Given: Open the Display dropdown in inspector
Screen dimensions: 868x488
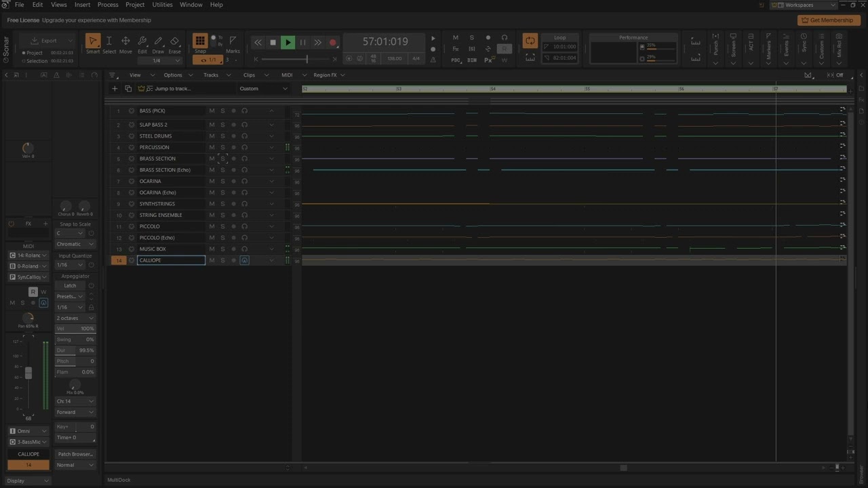Looking at the screenshot, I should tap(28, 481).
